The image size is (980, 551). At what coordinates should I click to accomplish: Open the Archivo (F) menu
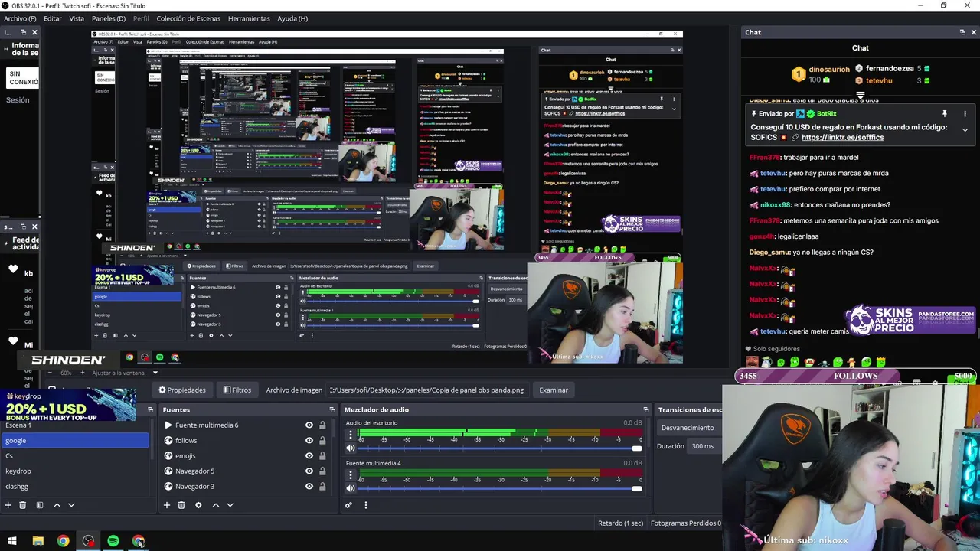pos(20,18)
